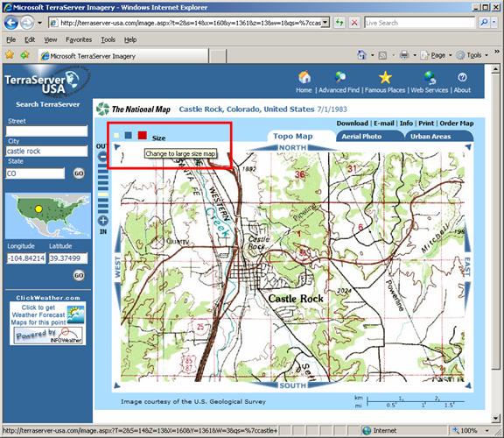Click the Feeds icon in command bar
Image resolution: width=504 pixels, height=438 pixels.
tap(382, 55)
